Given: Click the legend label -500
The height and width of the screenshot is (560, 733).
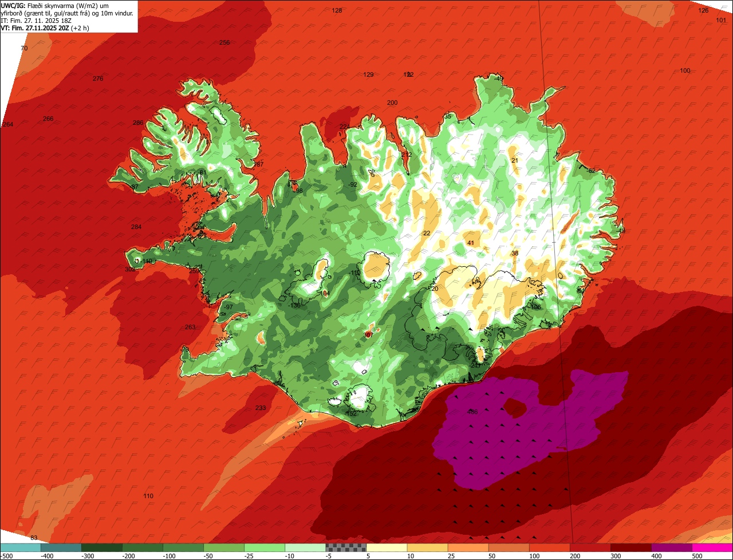Looking at the screenshot, I should 7,556.
